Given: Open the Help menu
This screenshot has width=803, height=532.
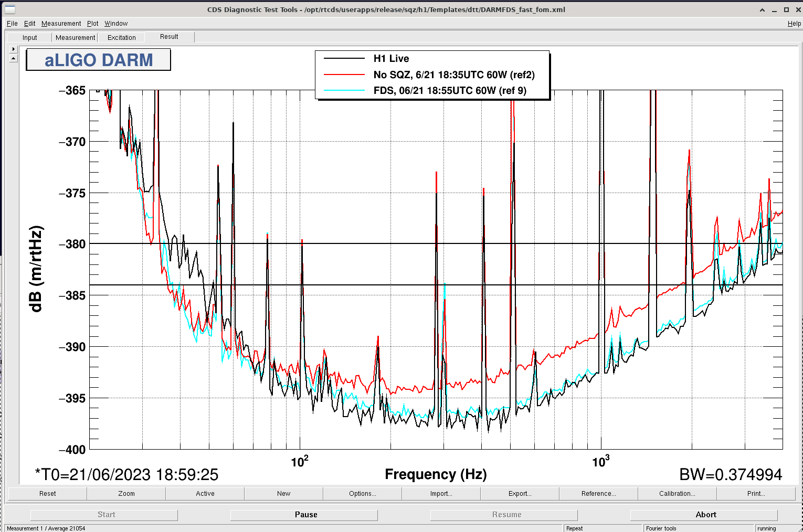Looking at the screenshot, I should pos(794,24).
